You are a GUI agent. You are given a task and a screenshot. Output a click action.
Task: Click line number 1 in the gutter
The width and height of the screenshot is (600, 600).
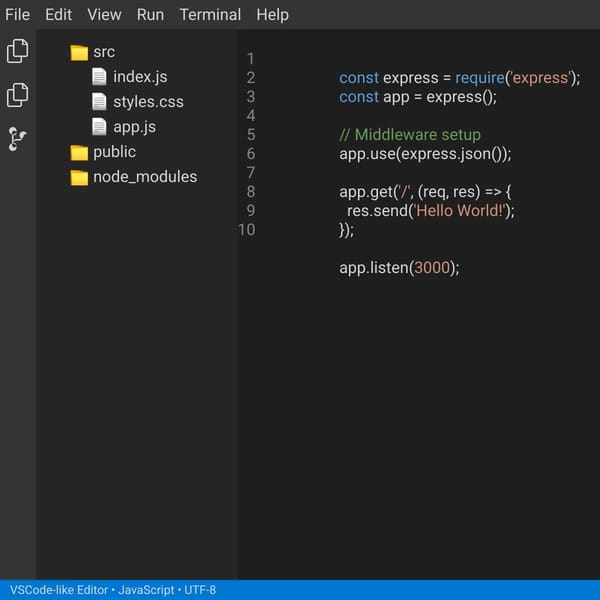pyautogui.click(x=251, y=59)
